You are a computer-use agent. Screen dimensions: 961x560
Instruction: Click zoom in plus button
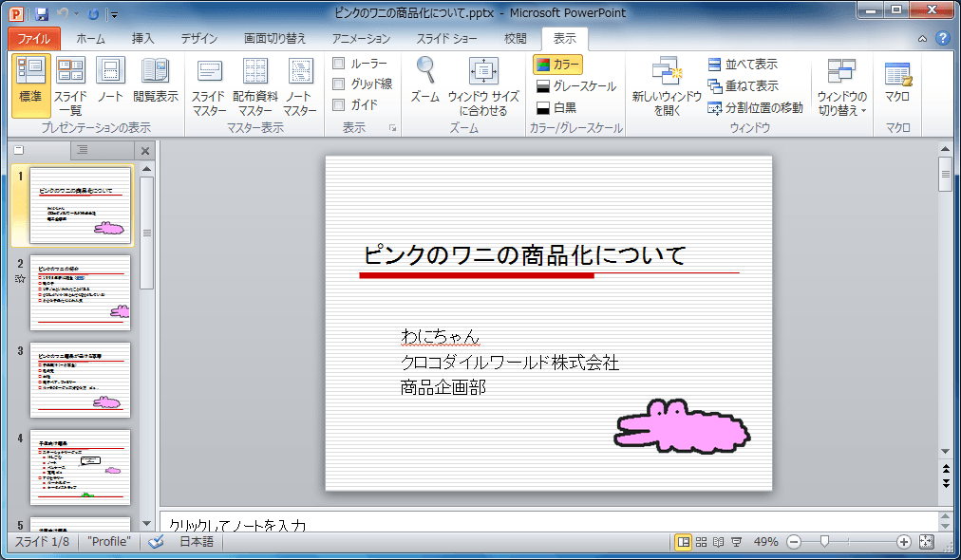(x=903, y=542)
